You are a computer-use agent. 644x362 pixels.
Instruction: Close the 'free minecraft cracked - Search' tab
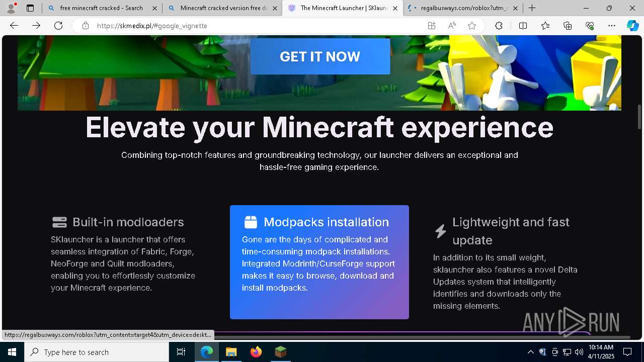[x=154, y=8]
